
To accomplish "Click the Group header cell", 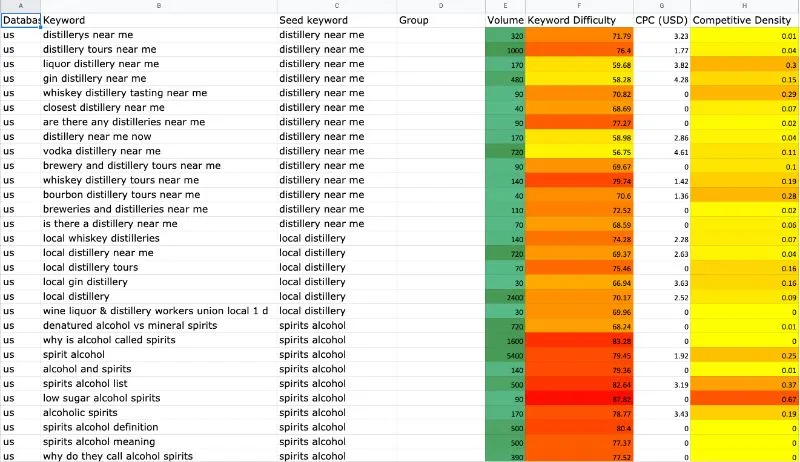I will pyautogui.click(x=441, y=20).
